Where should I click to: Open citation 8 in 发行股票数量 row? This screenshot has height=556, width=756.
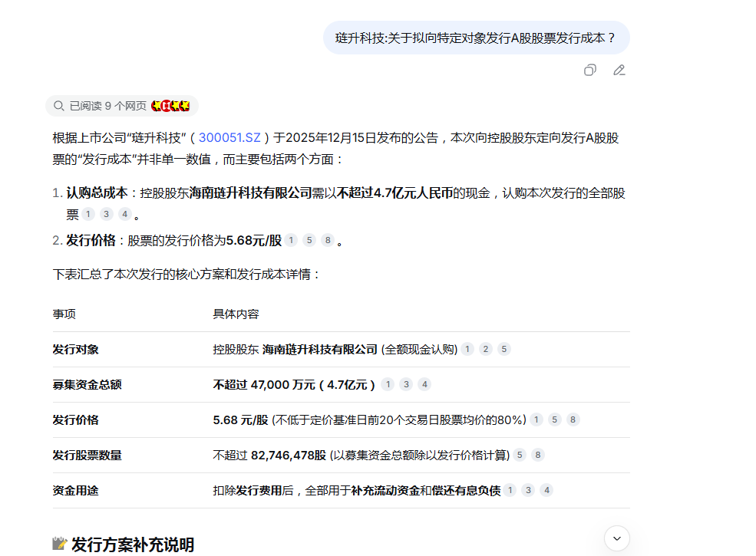(x=538, y=455)
